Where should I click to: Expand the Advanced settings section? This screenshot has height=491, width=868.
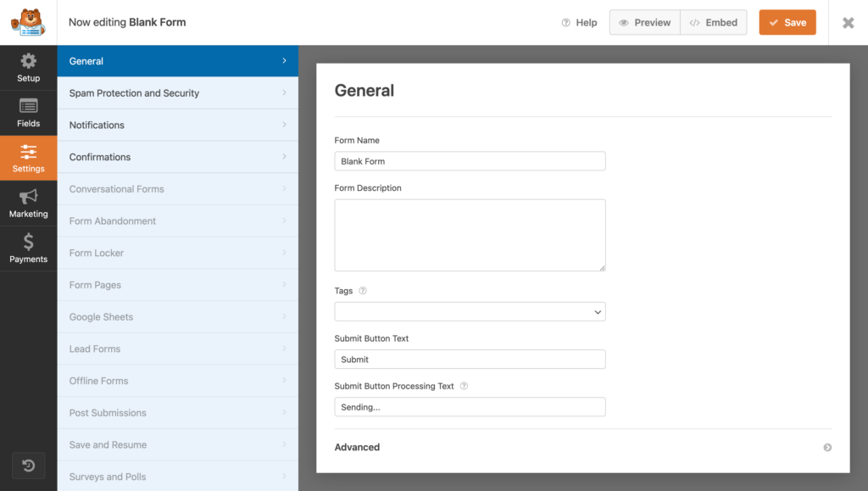(x=582, y=447)
